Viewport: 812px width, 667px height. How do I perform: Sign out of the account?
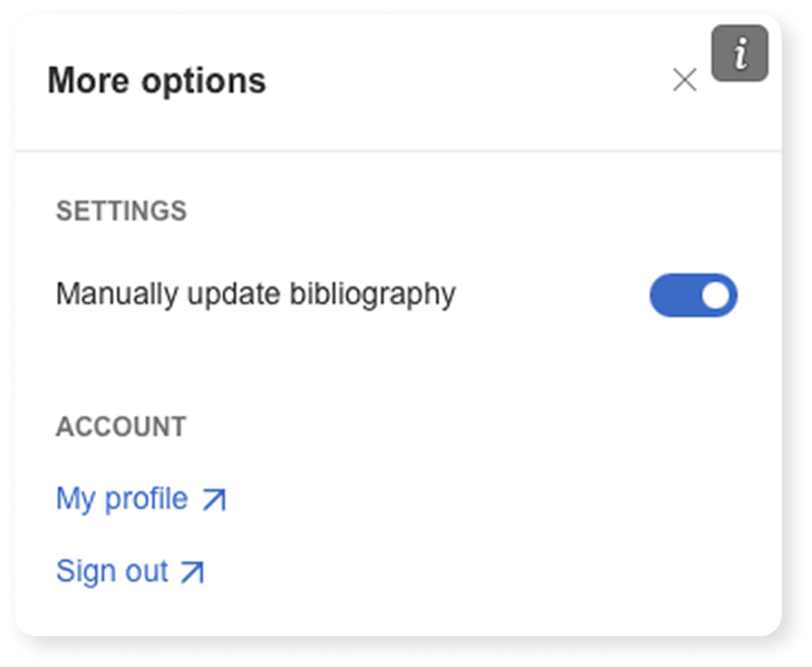(x=112, y=571)
